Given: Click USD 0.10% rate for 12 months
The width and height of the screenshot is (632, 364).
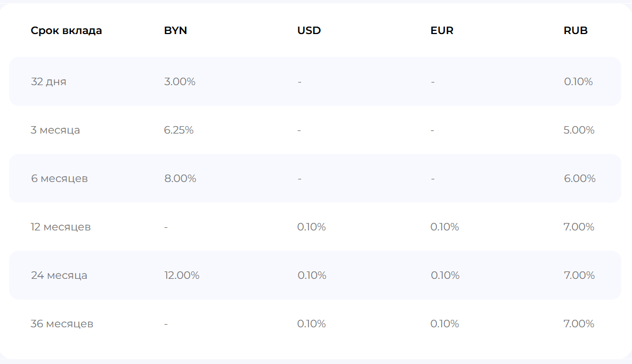Looking at the screenshot, I should tap(311, 227).
